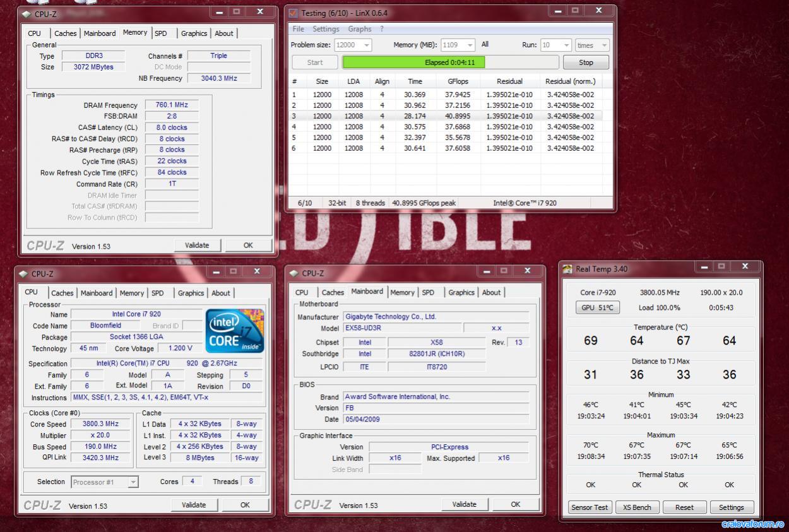Click the Code Name field showing Bloomfield
Image resolution: width=789 pixels, height=532 pixels.
point(105,326)
